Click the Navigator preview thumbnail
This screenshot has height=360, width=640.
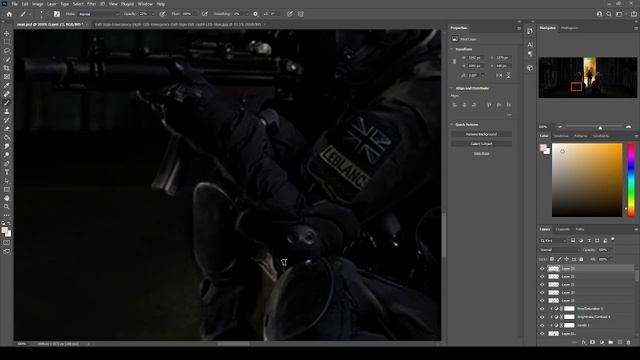click(x=588, y=78)
